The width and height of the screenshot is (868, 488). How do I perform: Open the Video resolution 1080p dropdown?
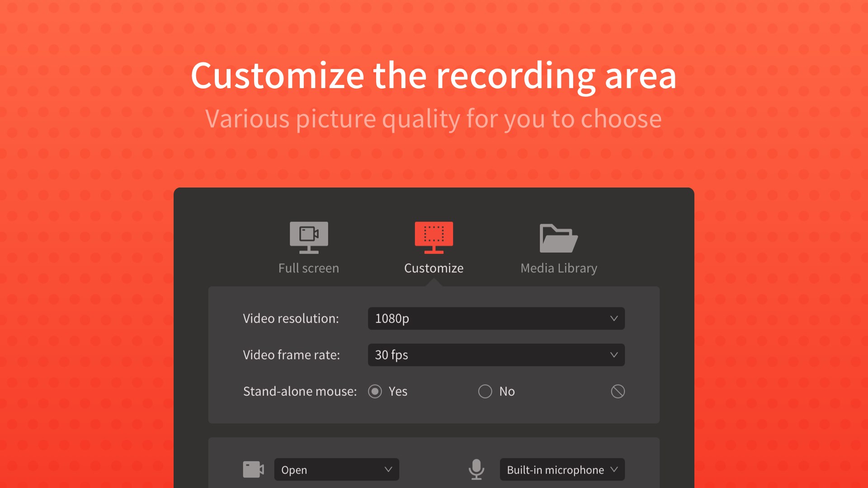496,319
